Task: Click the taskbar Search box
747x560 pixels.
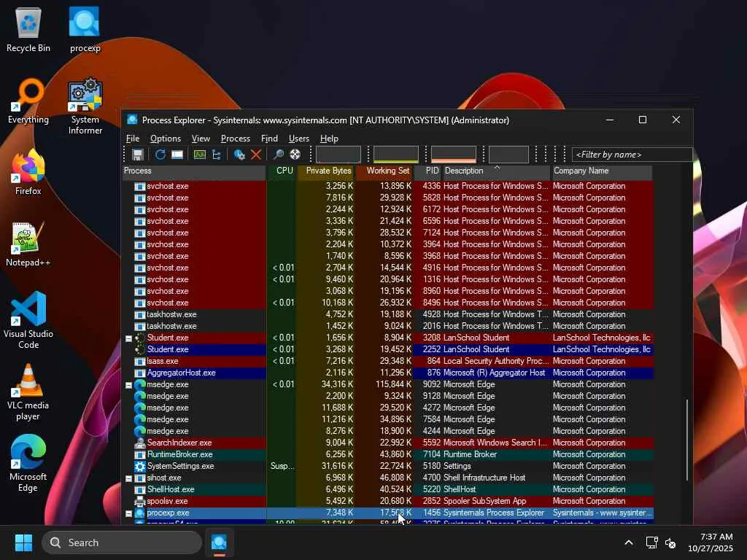Action: click(122, 542)
